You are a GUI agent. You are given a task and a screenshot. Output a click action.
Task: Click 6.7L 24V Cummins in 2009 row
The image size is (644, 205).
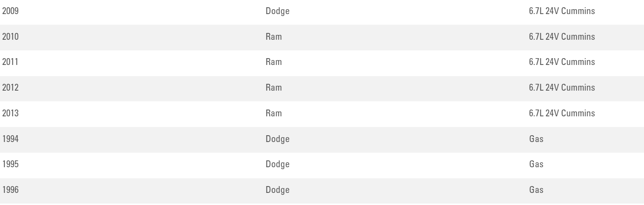coord(562,11)
